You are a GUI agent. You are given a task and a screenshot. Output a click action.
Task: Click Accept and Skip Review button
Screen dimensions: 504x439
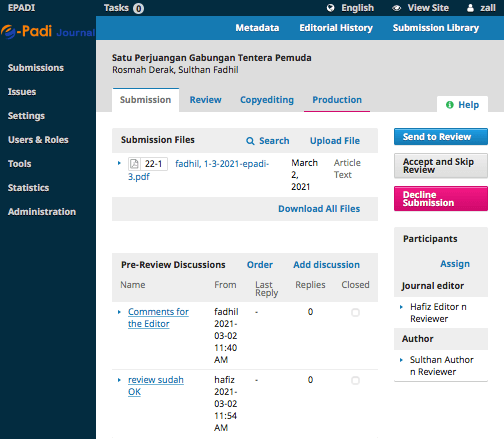click(441, 166)
